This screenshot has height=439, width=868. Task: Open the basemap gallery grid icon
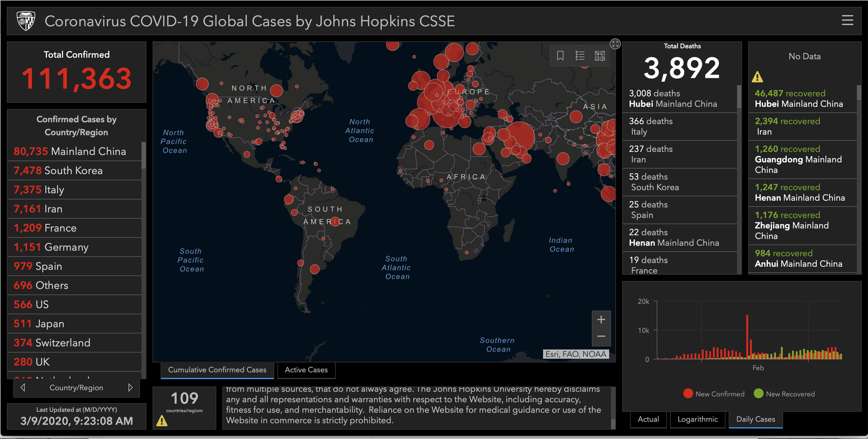tap(600, 56)
